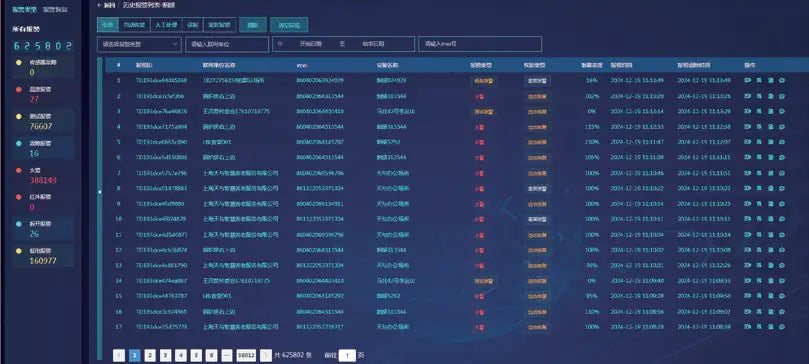
Task: Click the pagination ellipsis to skip pages
Action: (x=227, y=355)
